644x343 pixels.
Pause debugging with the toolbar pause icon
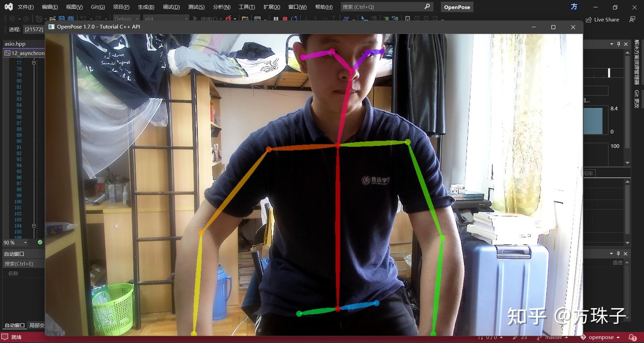pyautogui.click(x=275, y=19)
